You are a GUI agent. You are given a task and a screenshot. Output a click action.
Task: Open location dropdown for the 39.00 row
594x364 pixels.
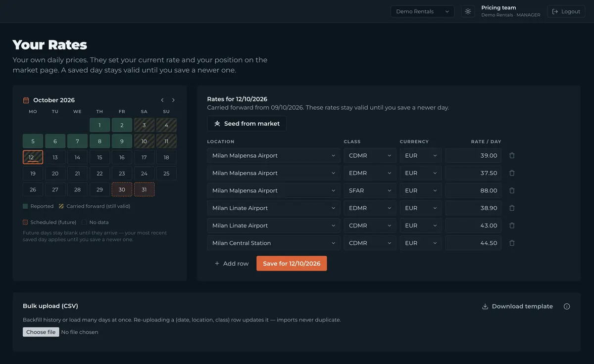coord(274,155)
